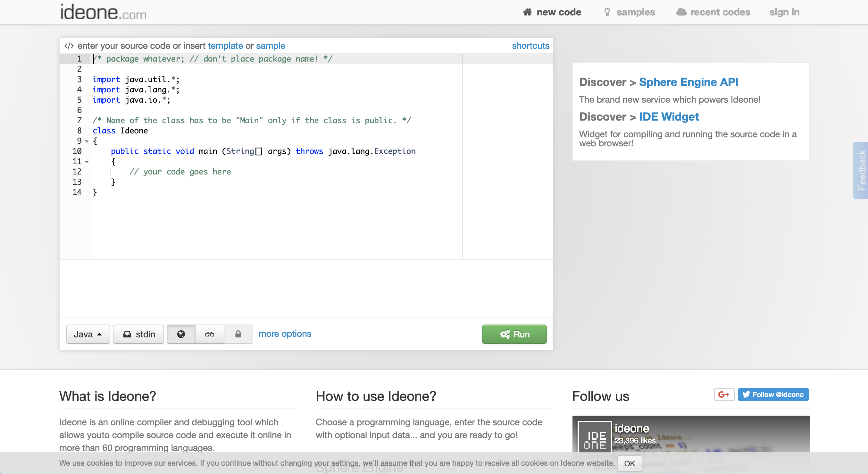868x474 pixels.
Task: Follow @ideone on Twitter
Action: point(773,394)
